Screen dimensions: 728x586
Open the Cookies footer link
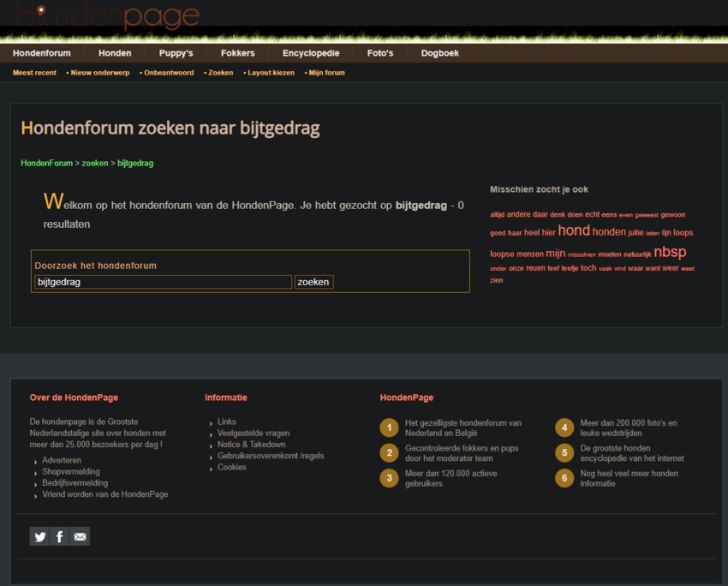232,467
